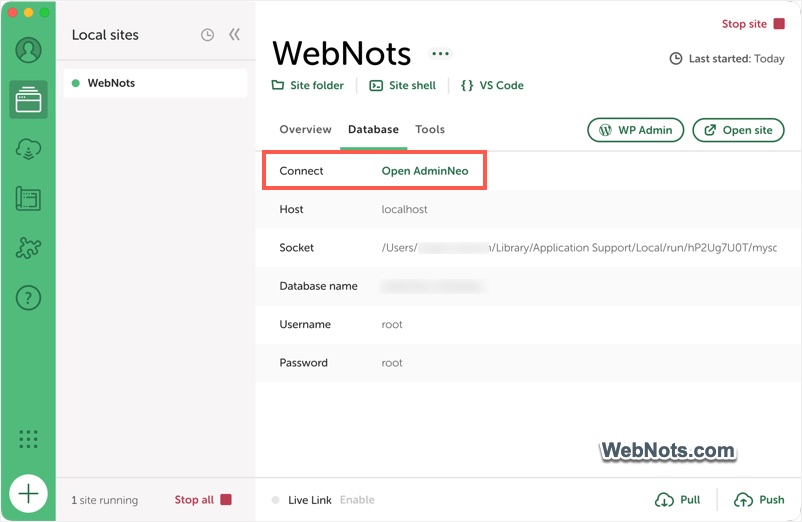The image size is (802, 522).
Task: Enable the Live Link
Action: (357, 500)
